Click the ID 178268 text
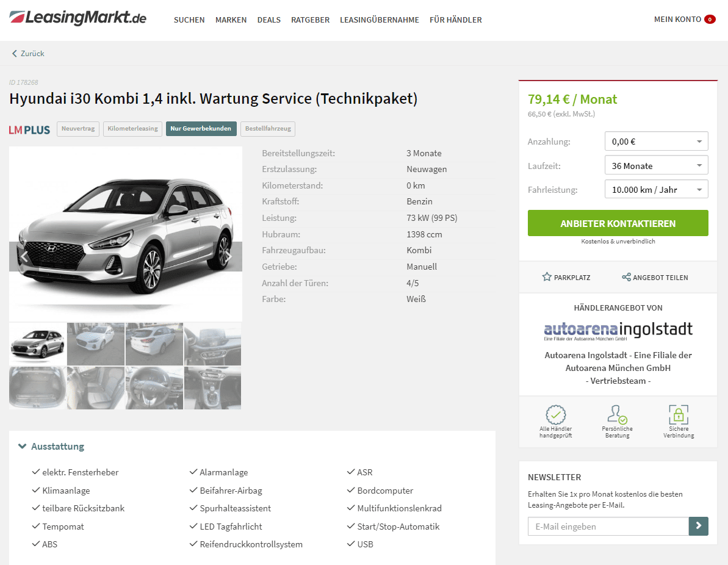Image resolution: width=728 pixels, height=565 pixels. click(24, 82)
